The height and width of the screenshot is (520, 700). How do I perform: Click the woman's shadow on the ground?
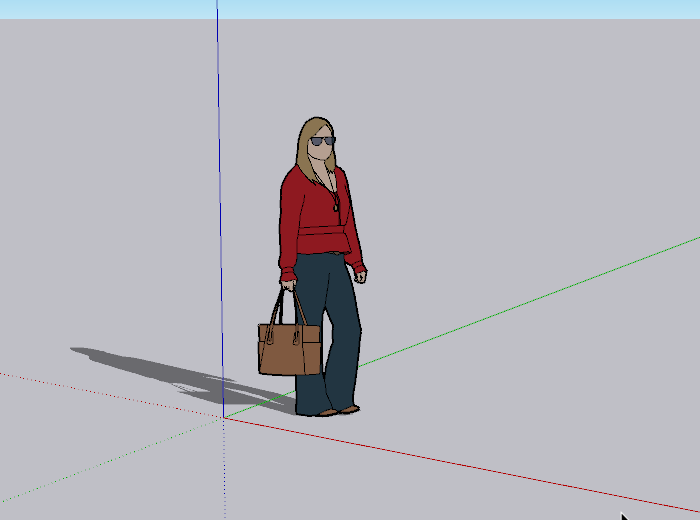tap(150, 365)
